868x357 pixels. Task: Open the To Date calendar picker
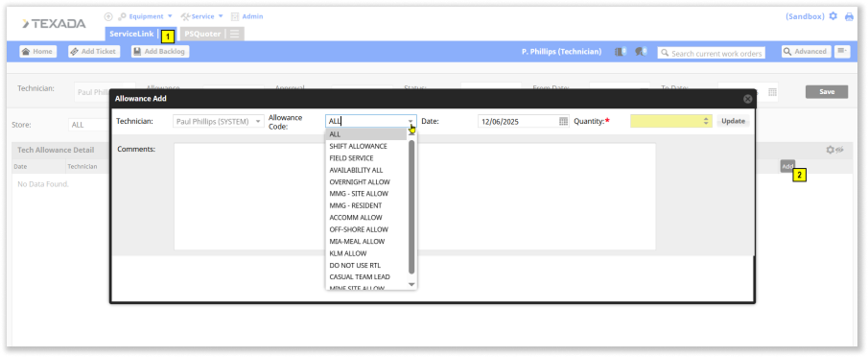pos(772,92)
